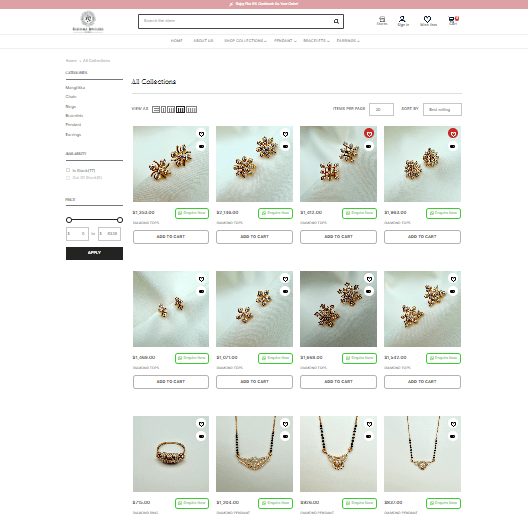Viewport: 528px width, 514px height.
Task: Tick the In Stock availability checkbox
Action: coord(68,170)
